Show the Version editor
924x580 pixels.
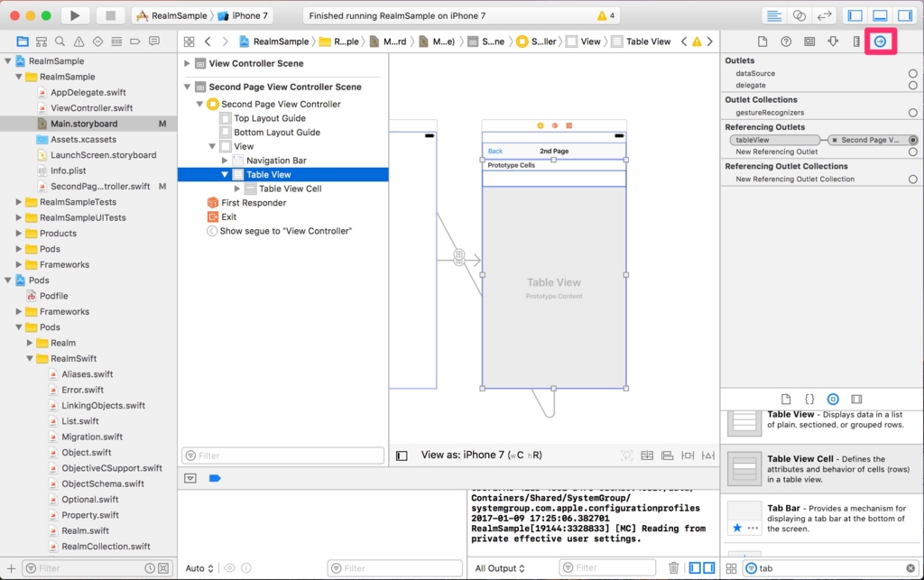coord(824,16)
